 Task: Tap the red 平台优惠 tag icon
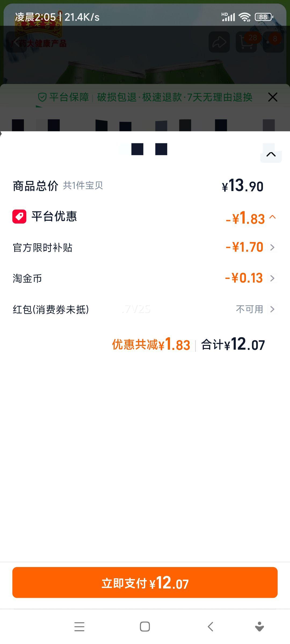pos(19,217)
